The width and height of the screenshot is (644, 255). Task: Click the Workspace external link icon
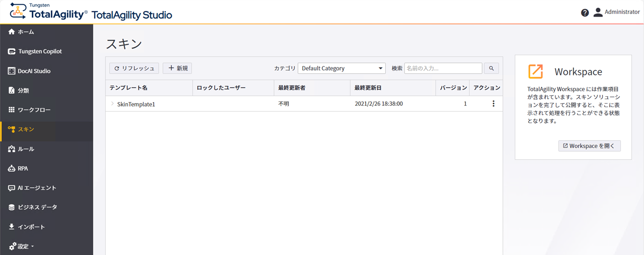click(536, 72)
